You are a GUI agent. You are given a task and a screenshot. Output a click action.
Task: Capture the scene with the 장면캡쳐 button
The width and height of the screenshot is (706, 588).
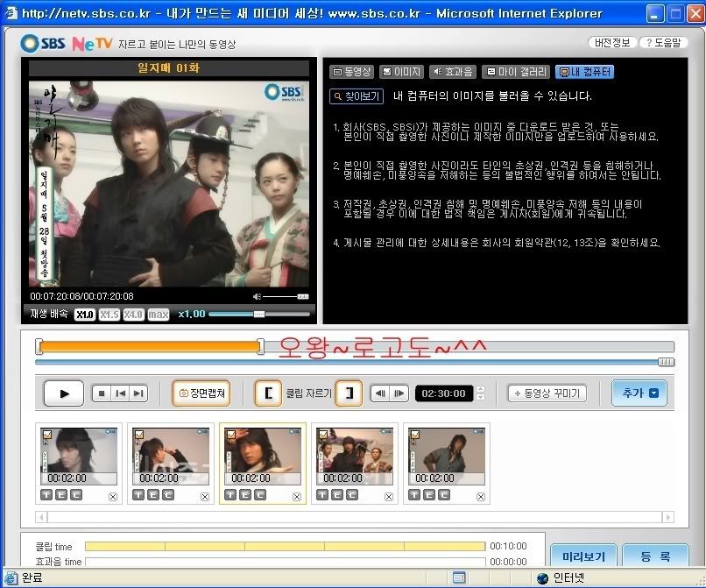[201, 393]
